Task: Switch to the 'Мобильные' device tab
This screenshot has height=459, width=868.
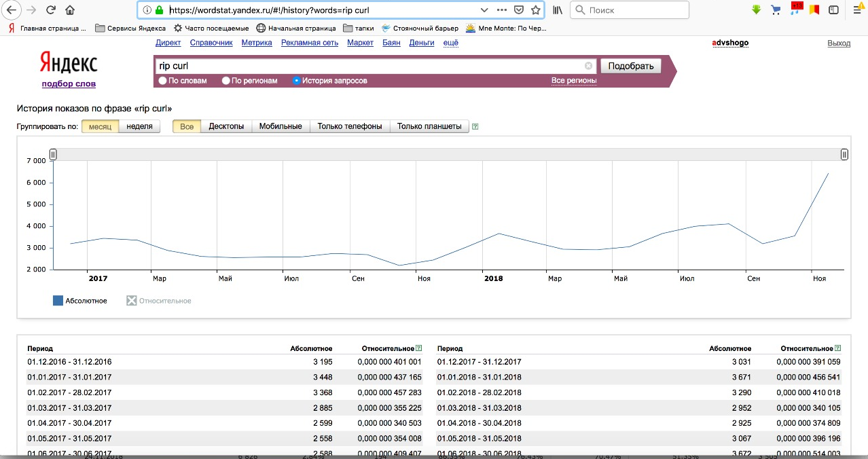Action: pos(281,126)
